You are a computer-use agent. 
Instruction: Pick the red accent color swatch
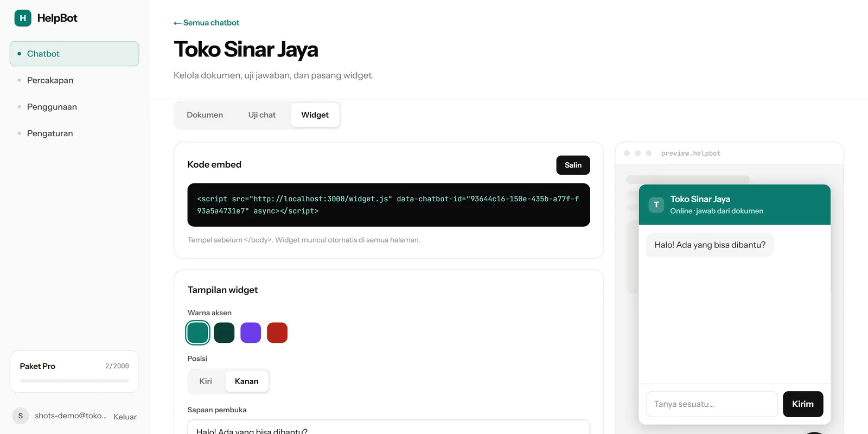tap(277, 333)
